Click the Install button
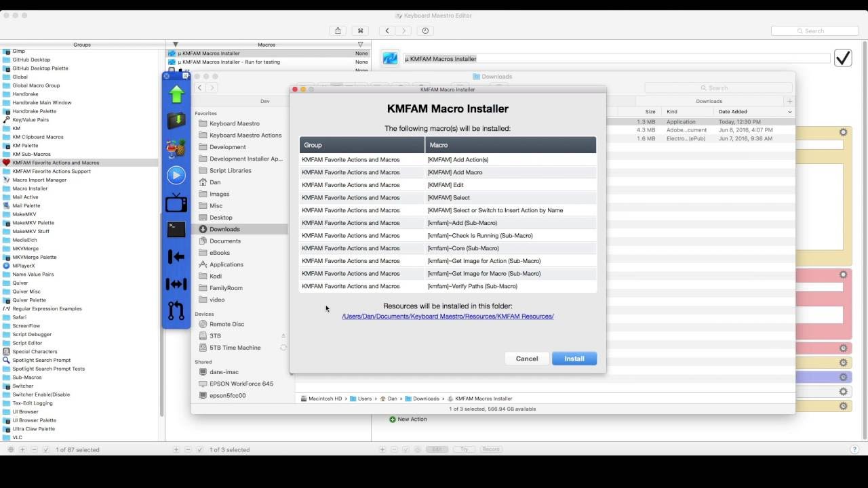Screen dimensions: 868x488 [574, 359]
